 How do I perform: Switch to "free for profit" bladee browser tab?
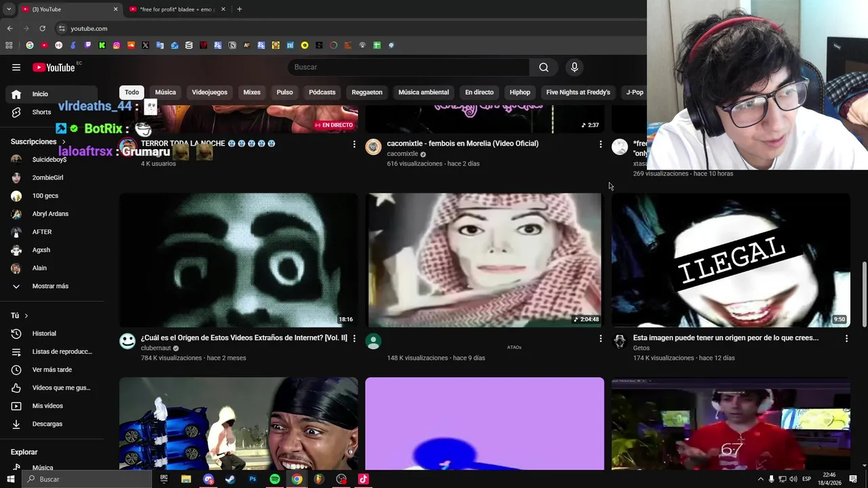[176, 9]
